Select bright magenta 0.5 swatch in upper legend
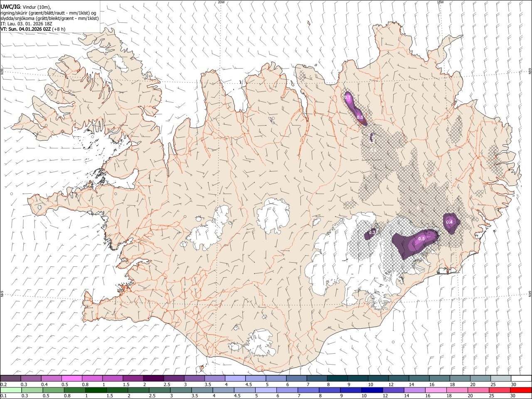 coord(72,378)
